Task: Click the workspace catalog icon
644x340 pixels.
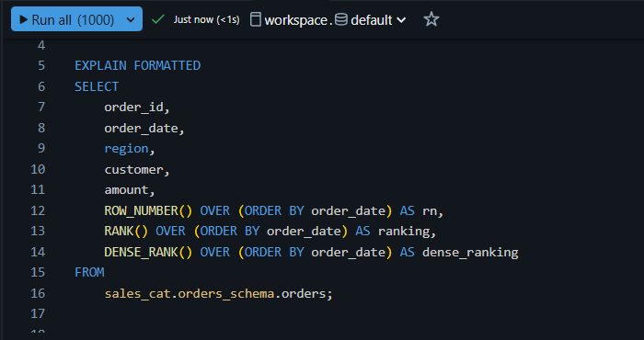Action: (x=256, y=19)
